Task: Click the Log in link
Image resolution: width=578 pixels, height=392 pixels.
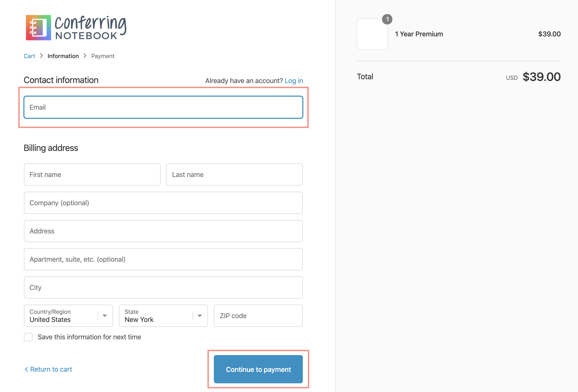Action: (294, 80)
